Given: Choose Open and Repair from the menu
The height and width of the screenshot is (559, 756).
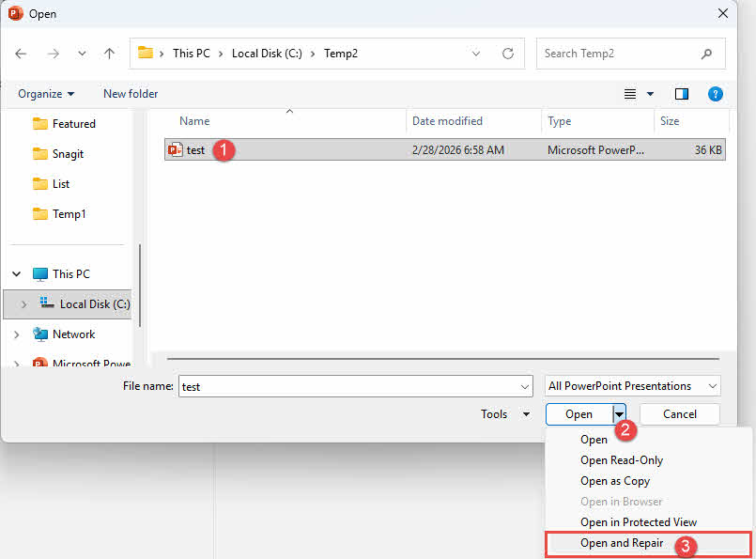Looking at the screenshot, I should click(x=622, y=543).
